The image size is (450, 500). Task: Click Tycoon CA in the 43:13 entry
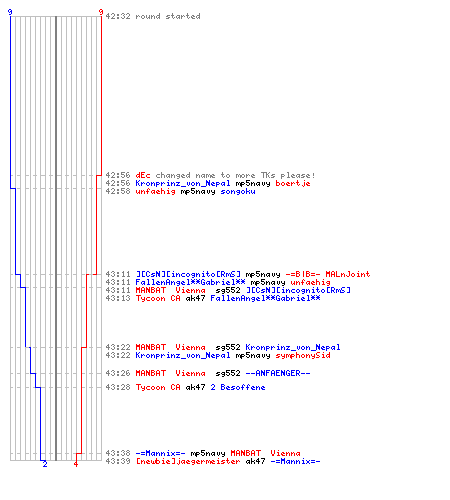coord(158,298)
